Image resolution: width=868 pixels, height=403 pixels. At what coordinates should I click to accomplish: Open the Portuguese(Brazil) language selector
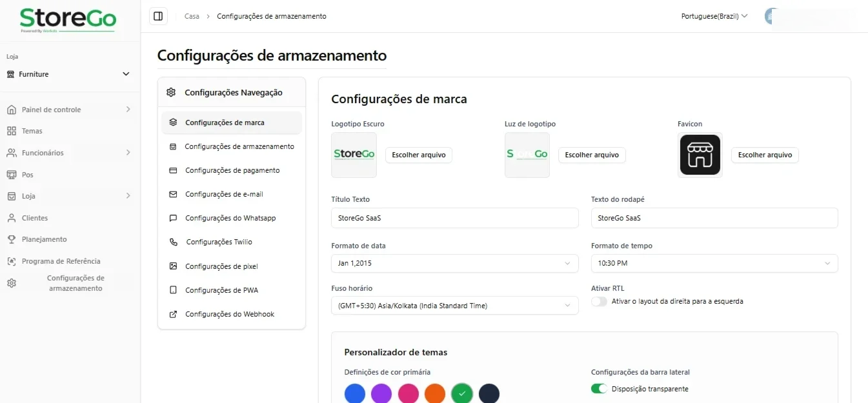tap(714, 16)
